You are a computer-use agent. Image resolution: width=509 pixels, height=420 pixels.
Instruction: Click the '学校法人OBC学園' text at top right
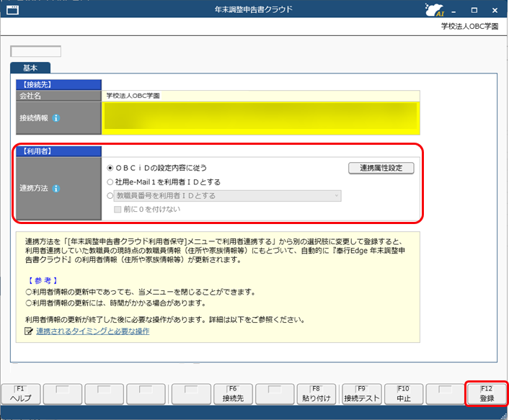point(469,26)
